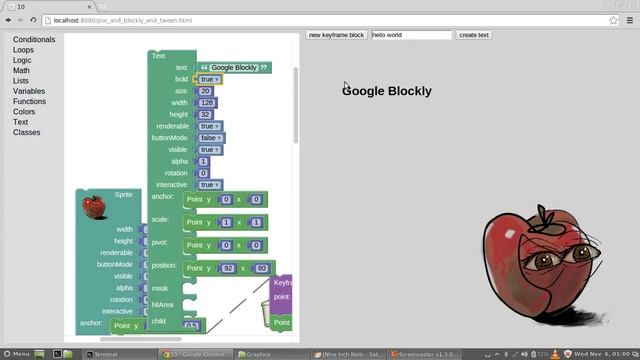Switch to the Nine Inch Nails taskbar window
The height and width of the screenshot is (360, 640).
(x=349, y=354)
